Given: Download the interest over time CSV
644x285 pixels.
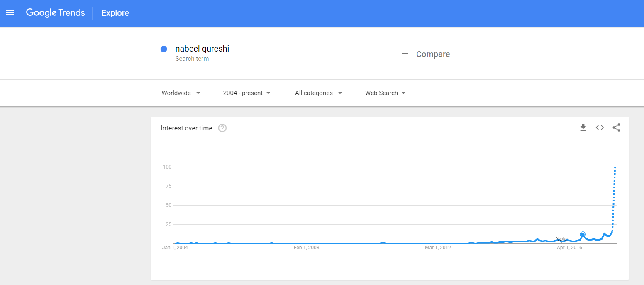Looking at the screenshot, I should (583, 128).
